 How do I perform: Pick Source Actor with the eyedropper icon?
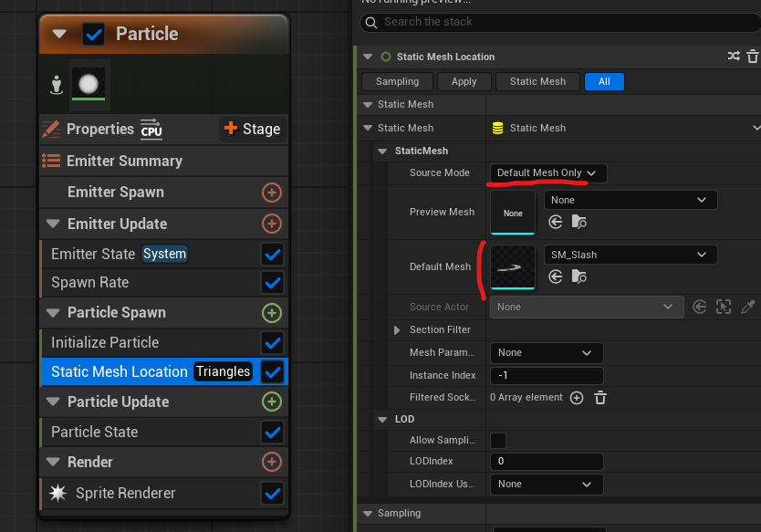coord(748,308)
